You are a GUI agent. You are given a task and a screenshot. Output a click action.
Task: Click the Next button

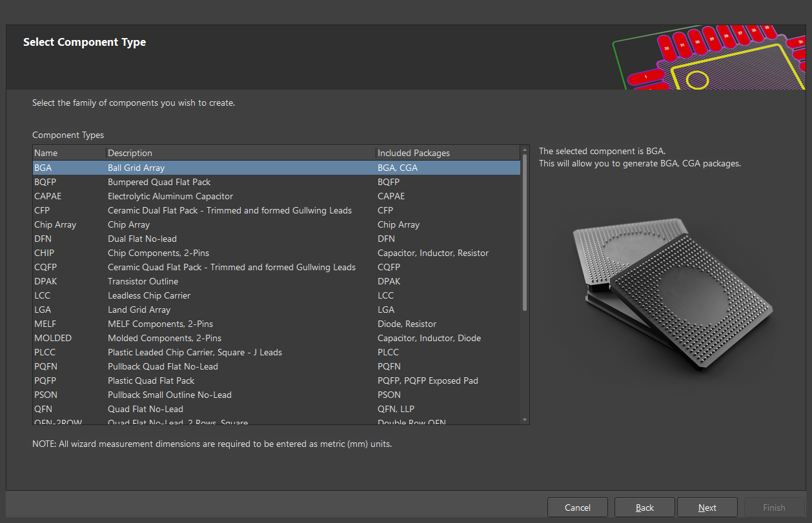click(x=707, y=508)
